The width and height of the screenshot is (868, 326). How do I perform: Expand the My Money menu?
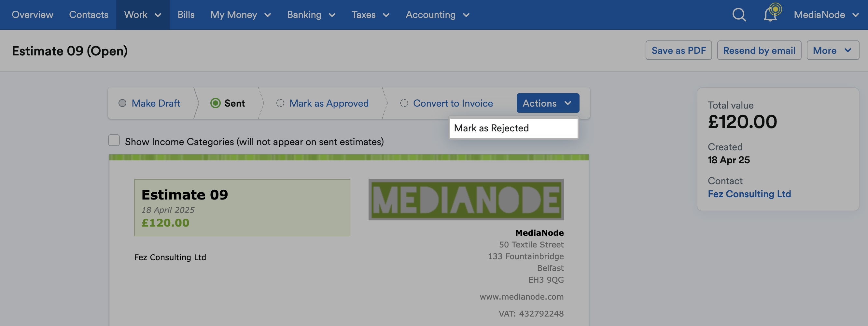[241, 15]
